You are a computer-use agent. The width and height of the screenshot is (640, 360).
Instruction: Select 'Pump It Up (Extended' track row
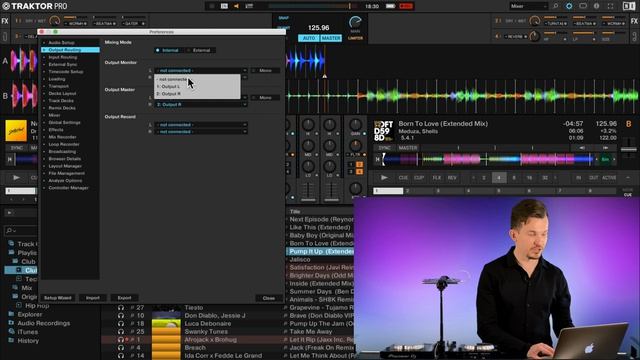pos(320,251)
